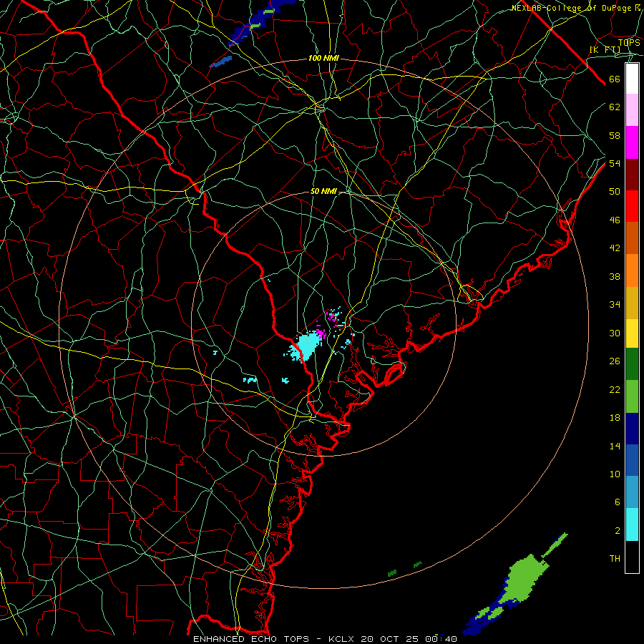The width and height of the screenshot is (644, 644).
Task: Click the 00:40 time stamp
Action: (441, 639)
